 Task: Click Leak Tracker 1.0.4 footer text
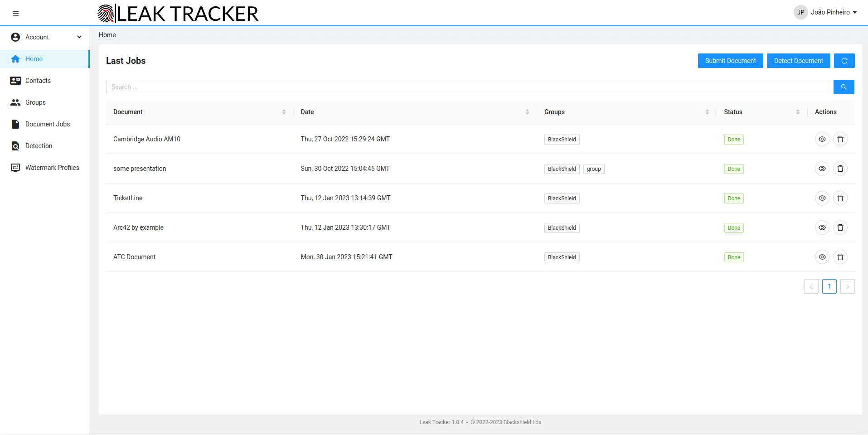pyautogui.click(x=441, y=422)
